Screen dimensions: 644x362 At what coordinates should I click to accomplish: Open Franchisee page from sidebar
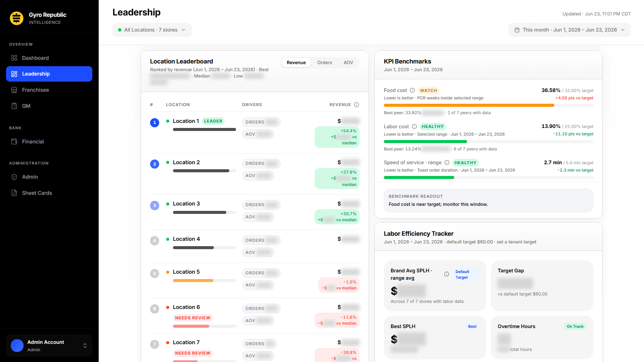point(49,90)
